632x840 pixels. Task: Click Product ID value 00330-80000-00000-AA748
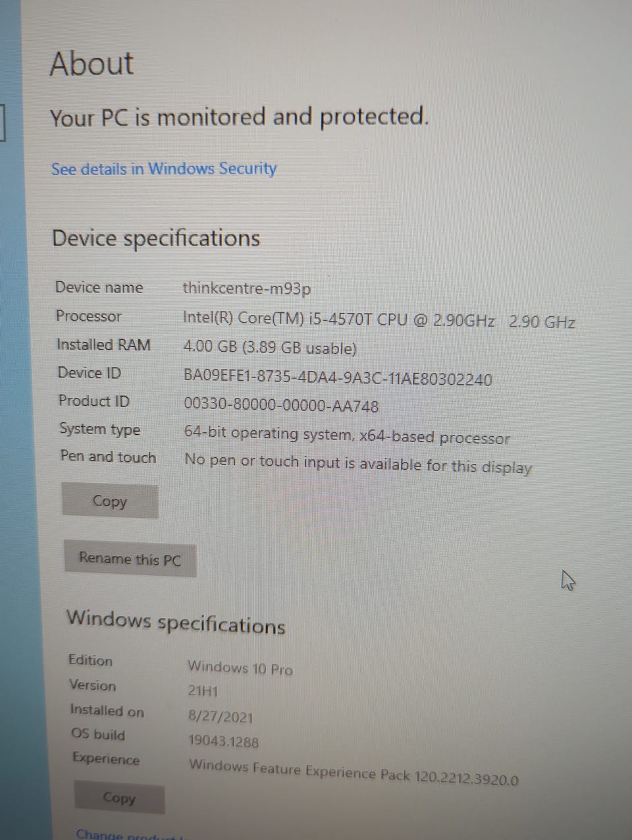pos(281,405)
